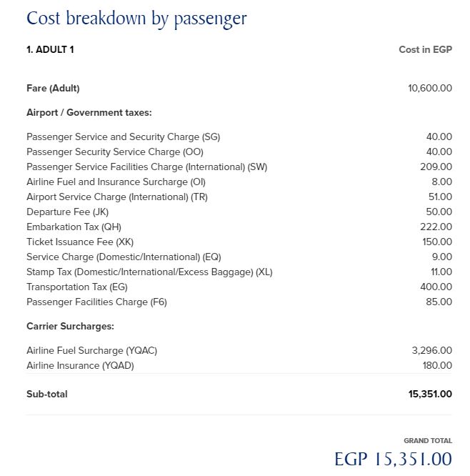Click the Fare (Adult) row label
470x476 pixels.
tap(53, 88)
